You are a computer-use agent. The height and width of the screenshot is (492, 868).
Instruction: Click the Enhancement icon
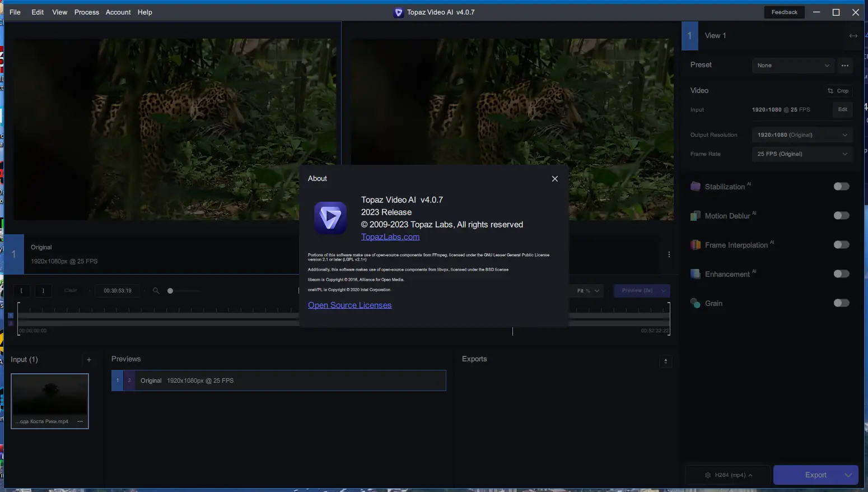[x=696, y=274]
